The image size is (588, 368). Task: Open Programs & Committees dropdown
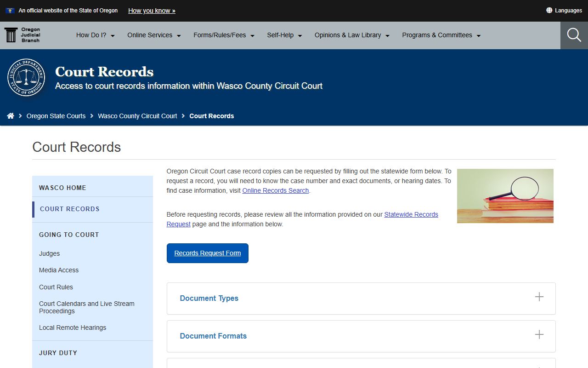tap(441, 35)
